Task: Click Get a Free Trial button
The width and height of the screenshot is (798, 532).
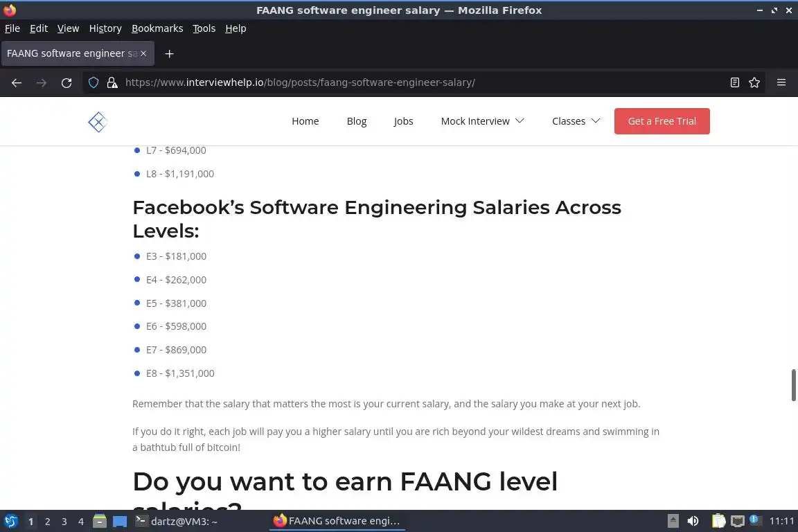Action: [662, 121]
